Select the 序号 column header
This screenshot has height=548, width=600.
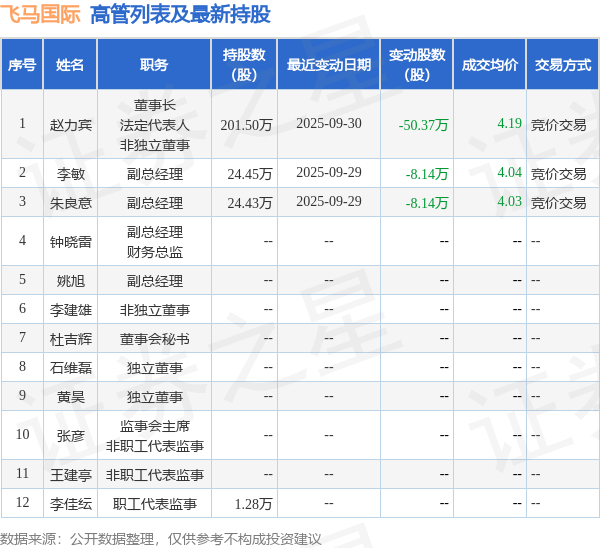click(22, 65)
